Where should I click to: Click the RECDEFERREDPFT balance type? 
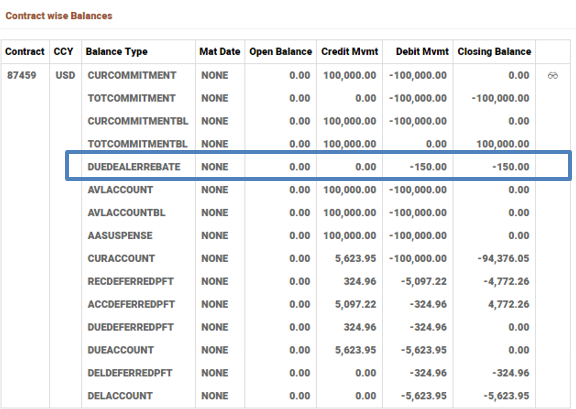(130, 281)
